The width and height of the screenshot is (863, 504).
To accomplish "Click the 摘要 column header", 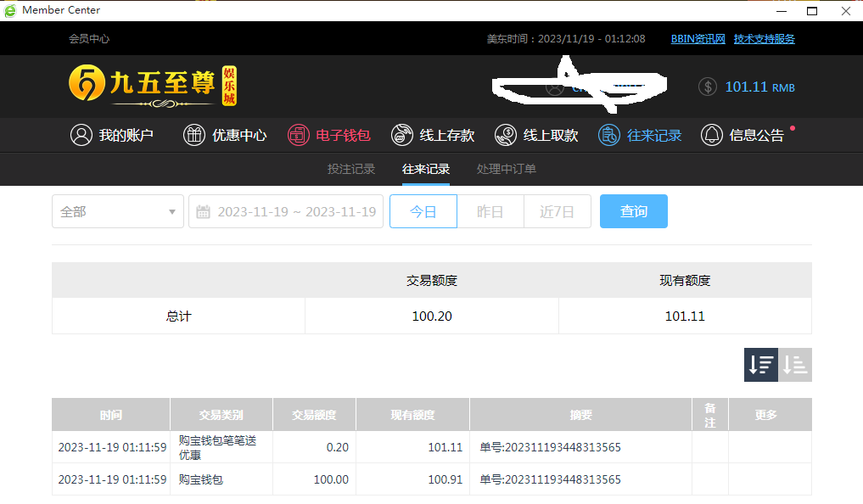I will [x=580, y=414].
